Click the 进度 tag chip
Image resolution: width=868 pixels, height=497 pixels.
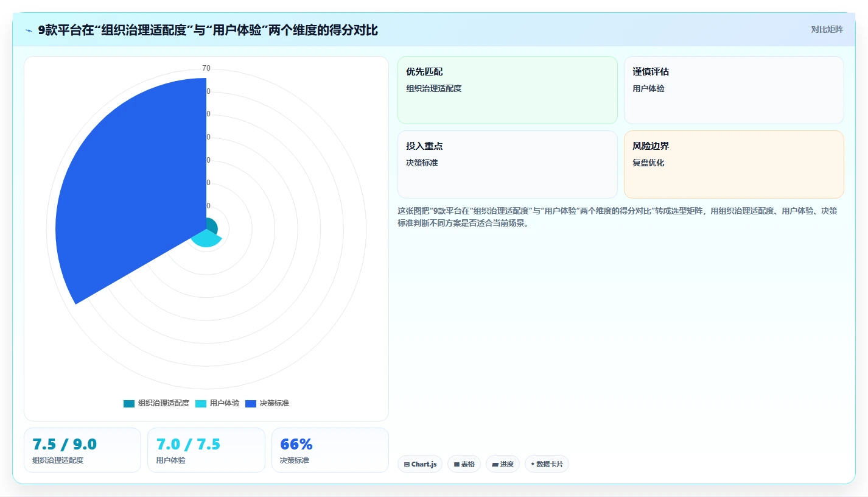point(503,464)
